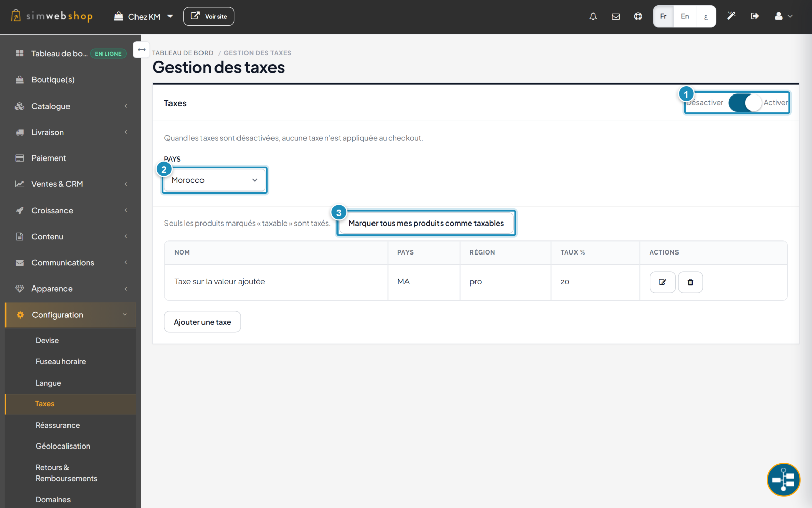Open the notifications bell icon

[593, 16]
